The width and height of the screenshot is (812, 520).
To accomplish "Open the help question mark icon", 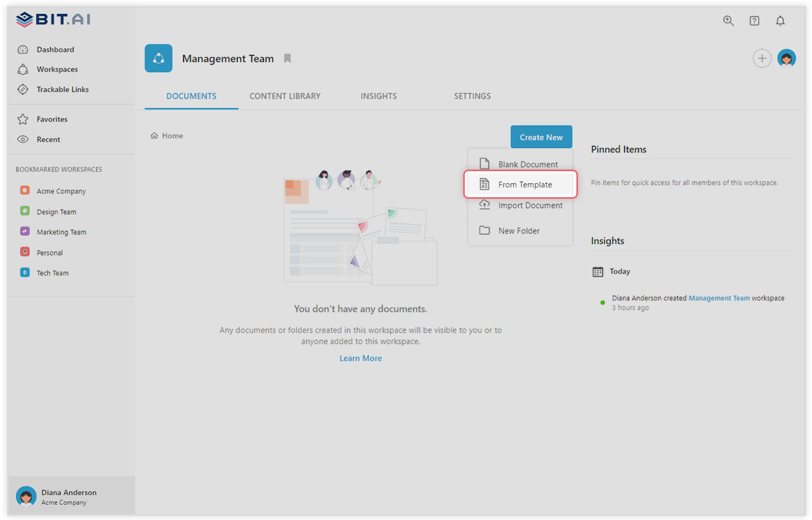I will [x=755, y=21].
